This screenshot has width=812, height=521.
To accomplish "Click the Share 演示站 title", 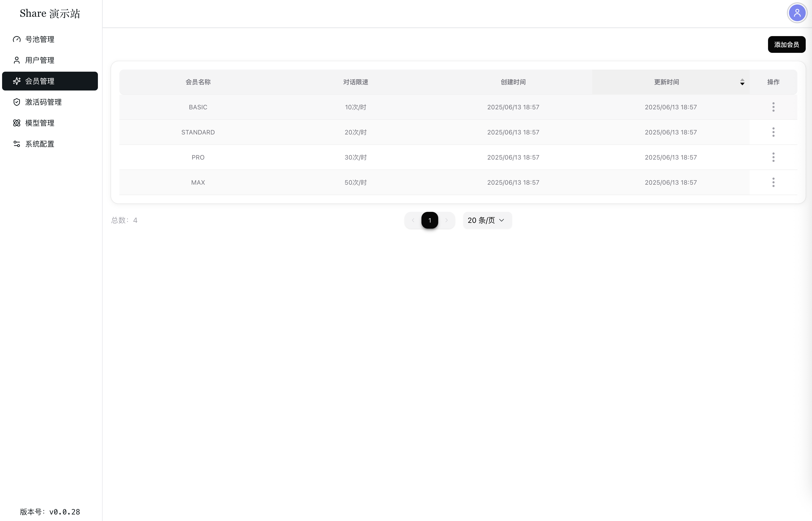I will point(50,14).
